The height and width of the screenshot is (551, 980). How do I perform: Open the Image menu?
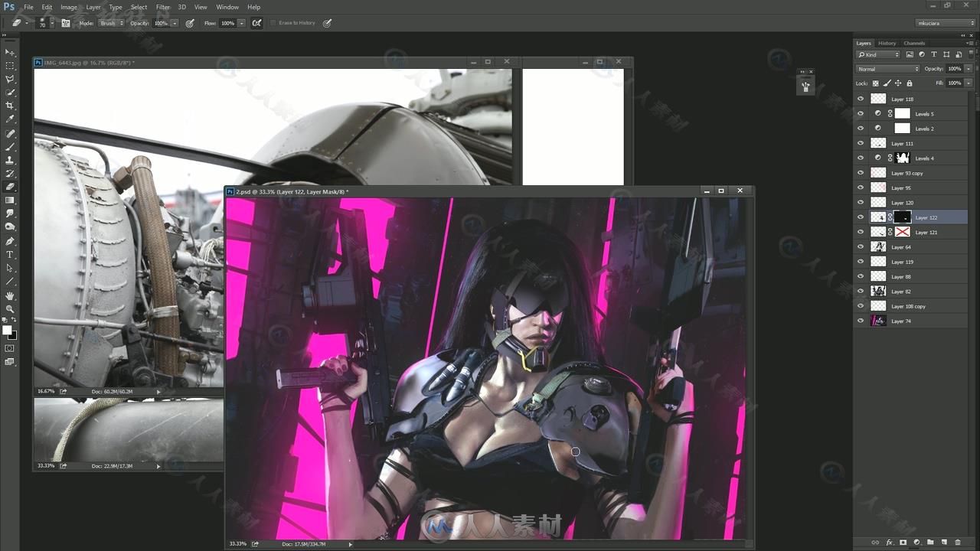click(69, 7)
